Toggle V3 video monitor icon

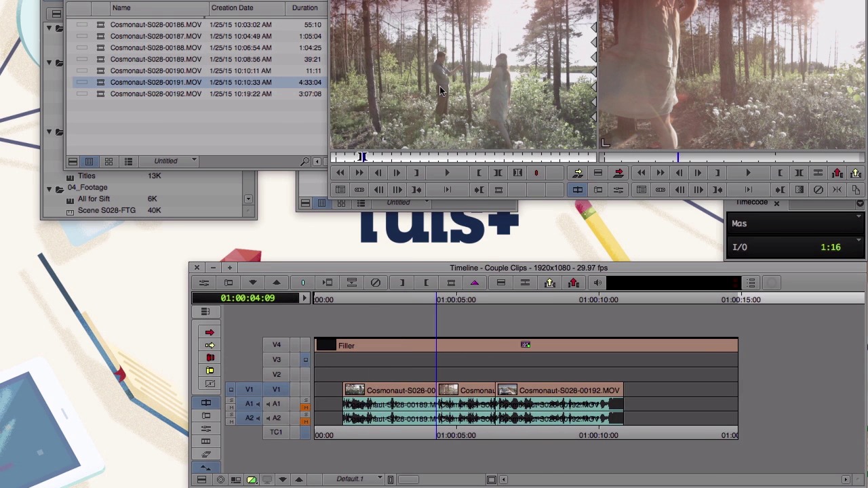306,360
